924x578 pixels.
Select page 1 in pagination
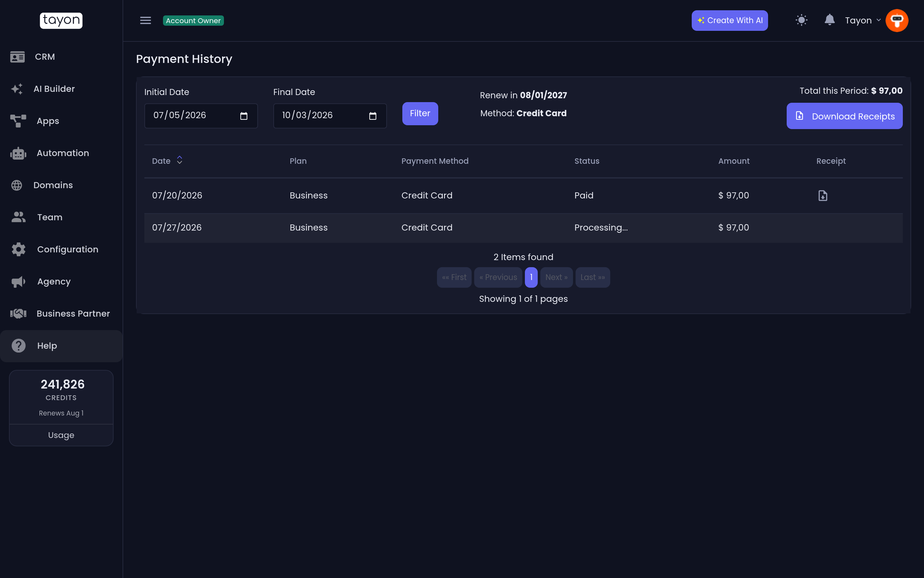tap(531, 277)
